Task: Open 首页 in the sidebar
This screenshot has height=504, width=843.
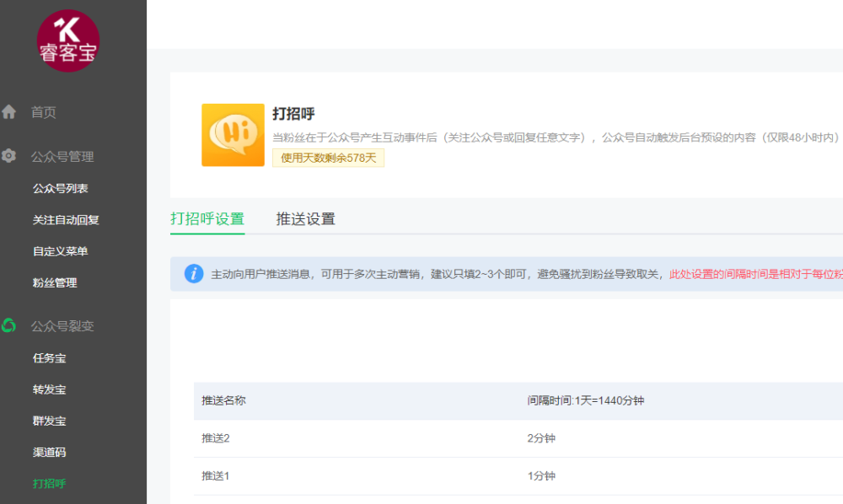Action: click(x=44, y=112)
